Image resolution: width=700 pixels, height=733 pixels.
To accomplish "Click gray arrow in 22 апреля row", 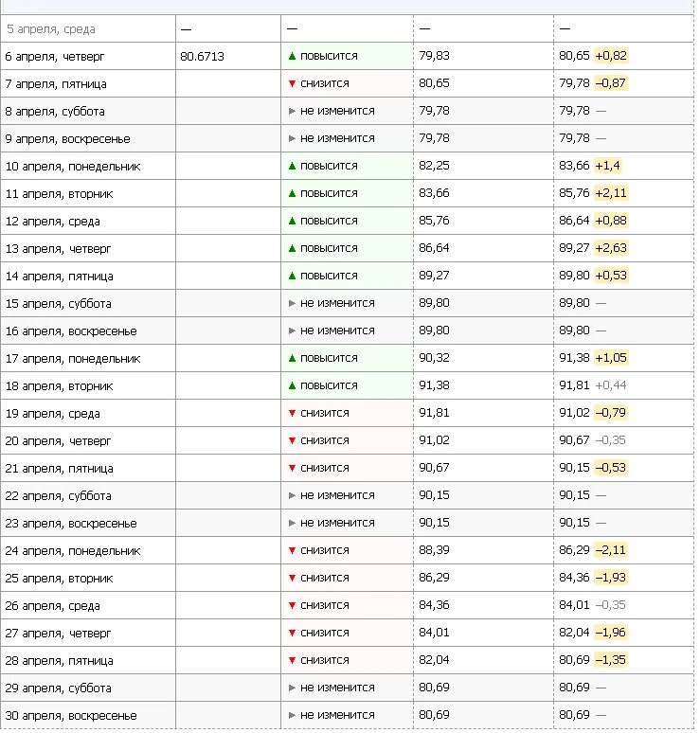I will coord(293,495).
